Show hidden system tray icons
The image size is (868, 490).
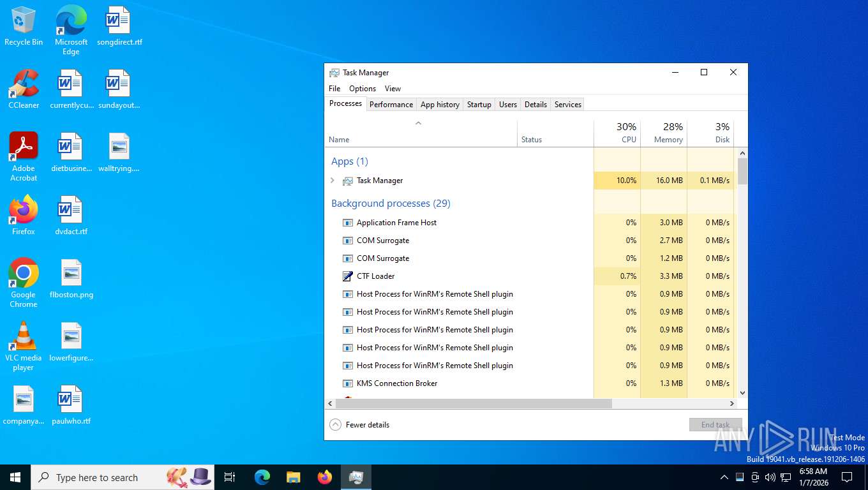pyautogui.click(x=724, y=477)
